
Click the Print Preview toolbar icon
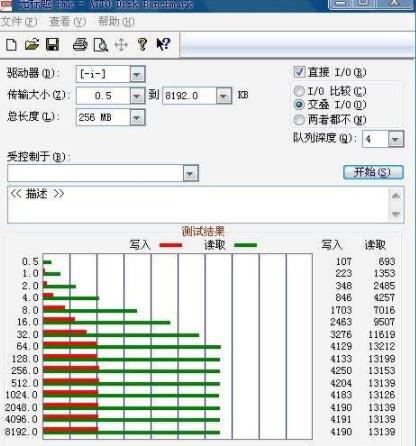[101, 45]
